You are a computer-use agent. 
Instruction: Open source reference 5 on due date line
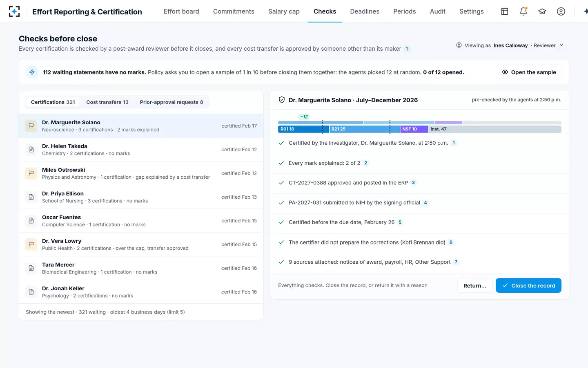coord(400,222)
